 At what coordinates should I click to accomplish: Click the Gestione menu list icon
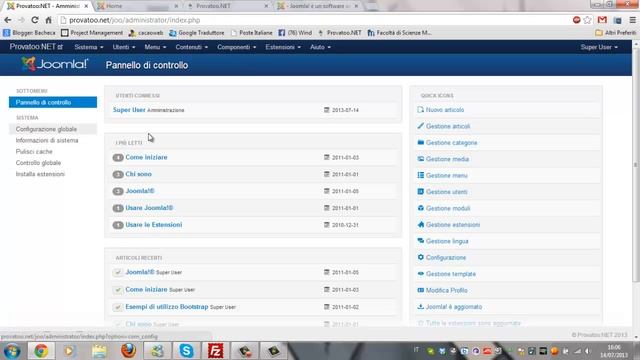click(x=421, y=175)
